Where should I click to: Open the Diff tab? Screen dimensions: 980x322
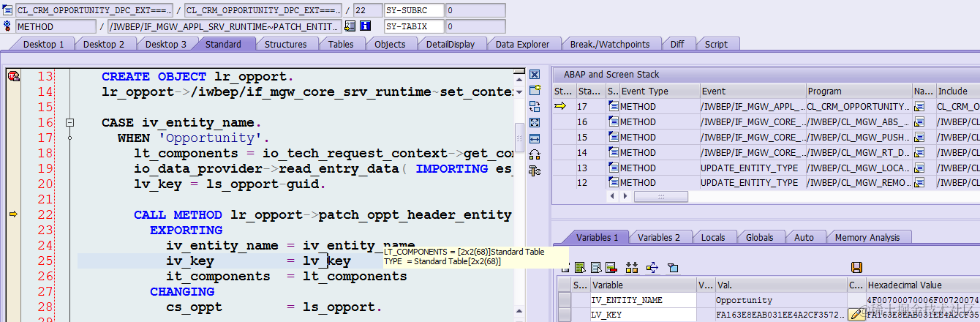coord(677,44)
